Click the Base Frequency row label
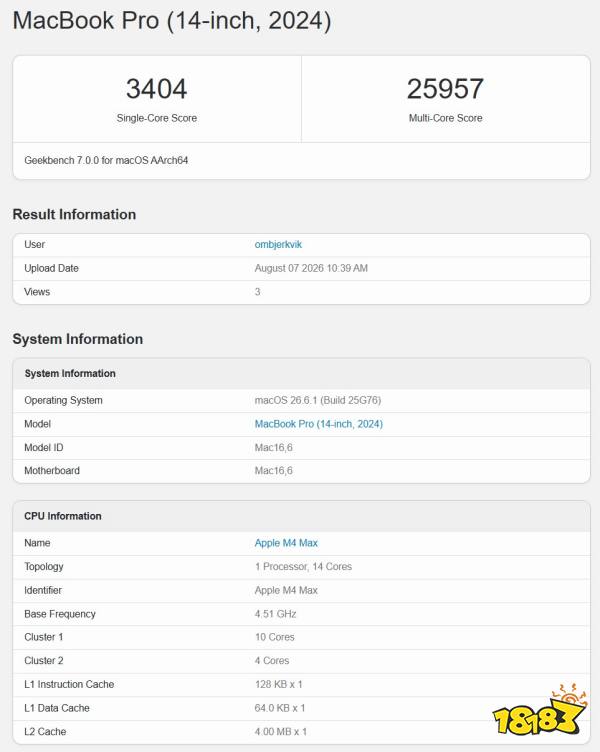Viewport: 600px width, 752px height. [60, 614]
